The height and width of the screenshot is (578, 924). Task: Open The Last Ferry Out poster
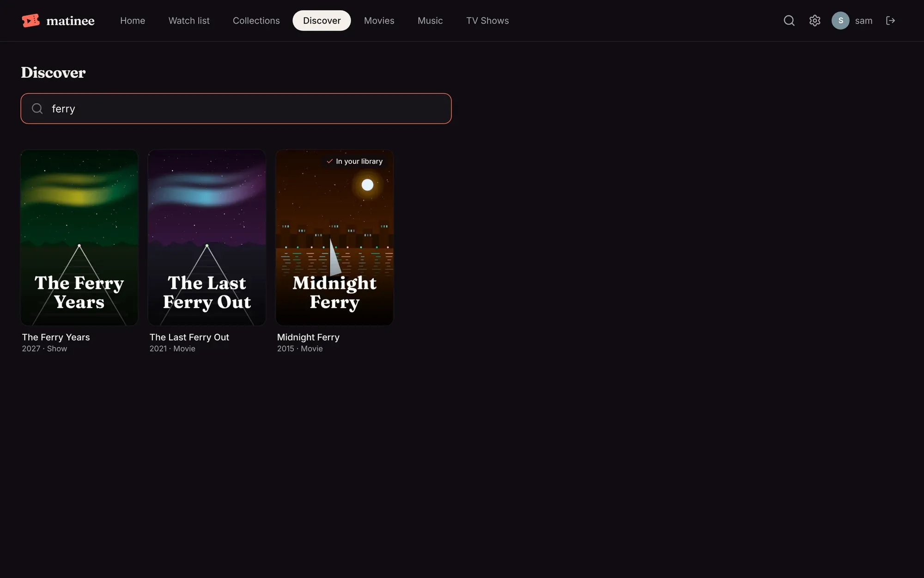[x=207, y=237]
